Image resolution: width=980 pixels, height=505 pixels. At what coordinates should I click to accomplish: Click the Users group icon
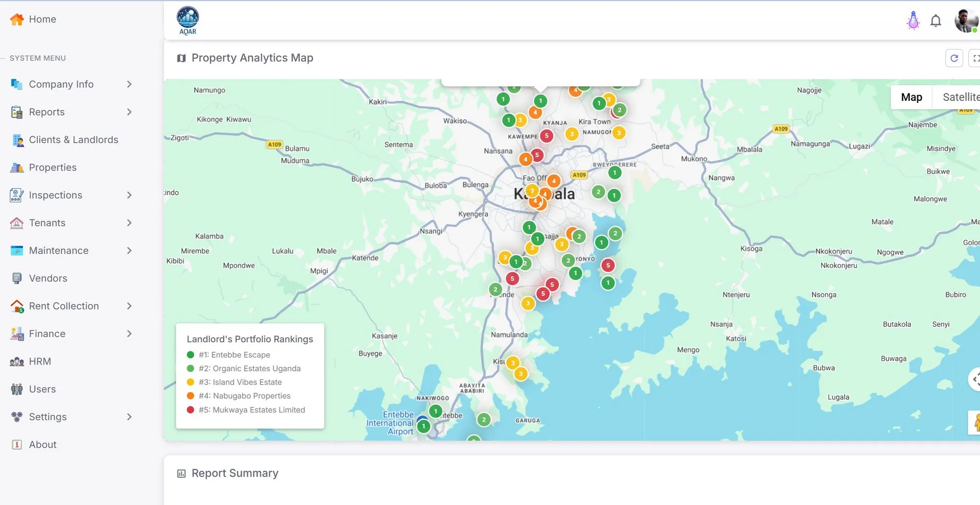[x=17, y=389]
